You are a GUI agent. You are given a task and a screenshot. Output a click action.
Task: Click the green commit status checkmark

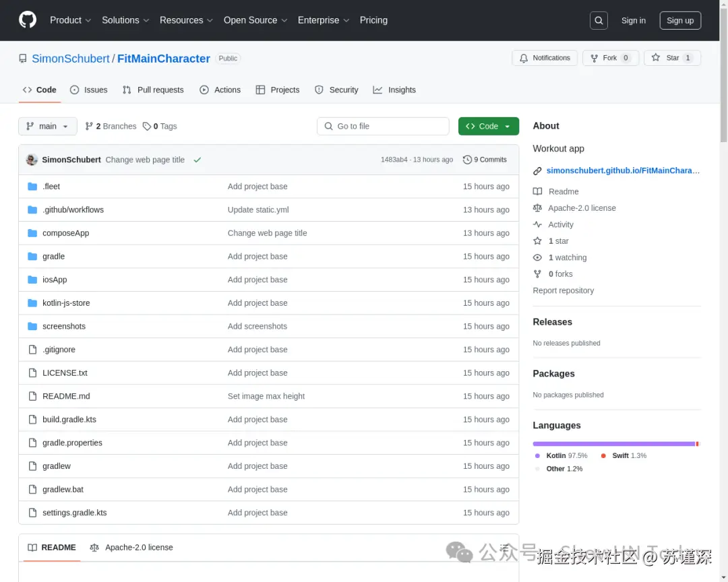198,160
